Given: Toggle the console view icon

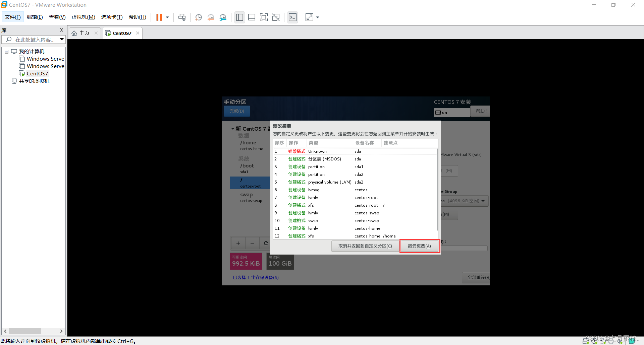Looking at the screenshot, I should pos(292,17).
